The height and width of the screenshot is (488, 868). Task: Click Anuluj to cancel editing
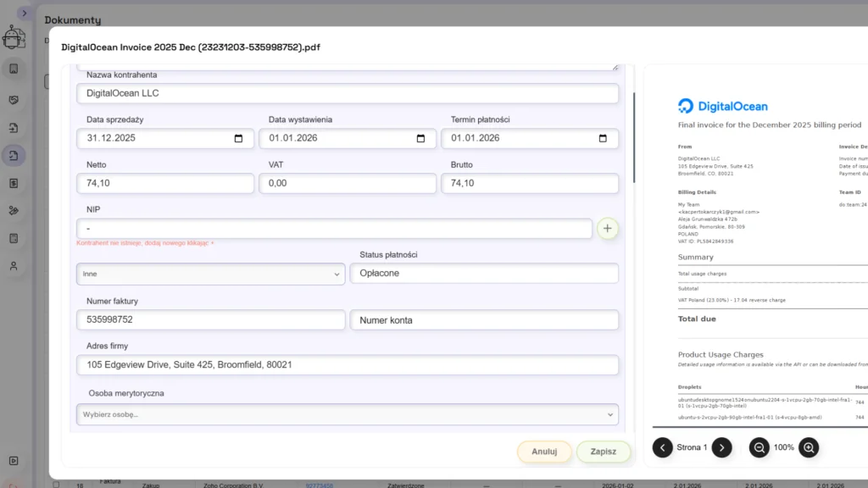click(544, 452)
